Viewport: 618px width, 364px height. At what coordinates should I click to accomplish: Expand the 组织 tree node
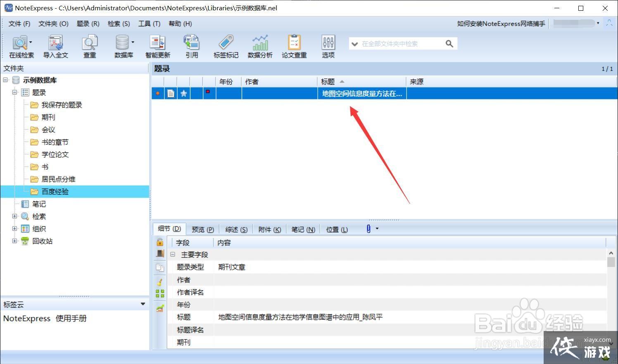[14, 229]
